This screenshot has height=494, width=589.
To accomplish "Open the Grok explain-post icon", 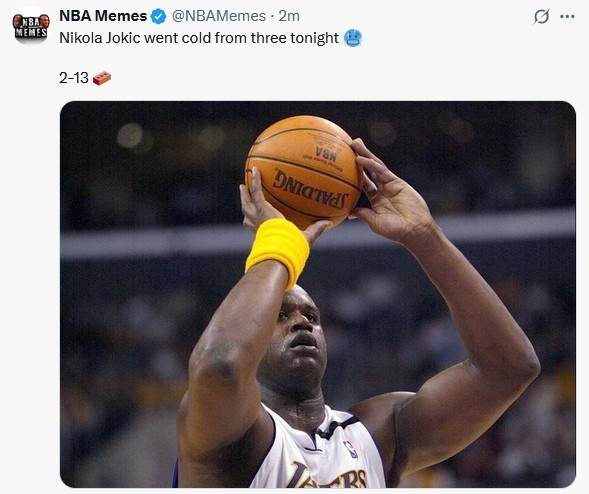I will [541, 16].
